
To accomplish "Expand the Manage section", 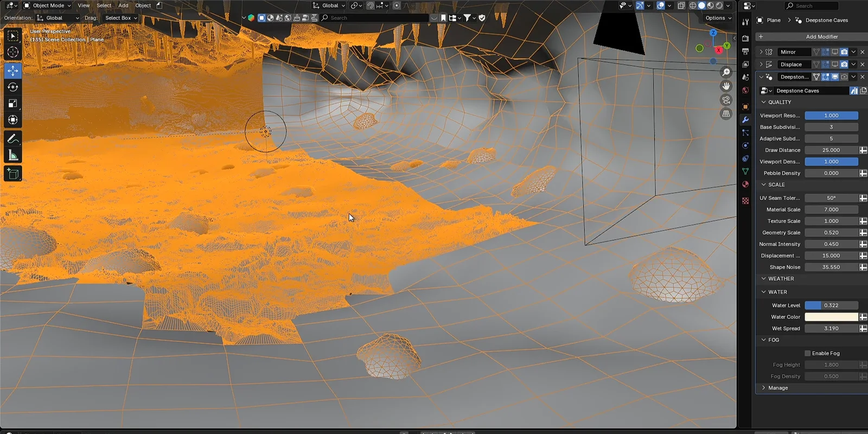I will coord(764,388).
